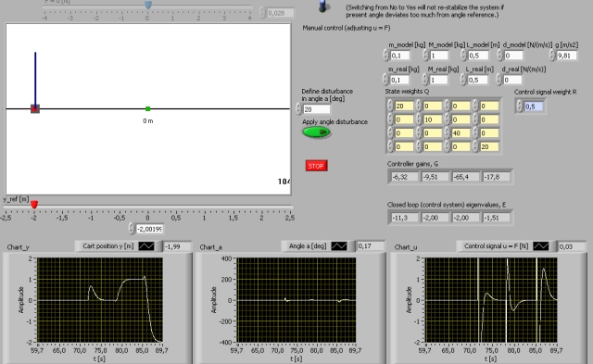The image size is (593, 364).
Task: Click the Control signal weight R stepper
Action: tap(519, 107)
